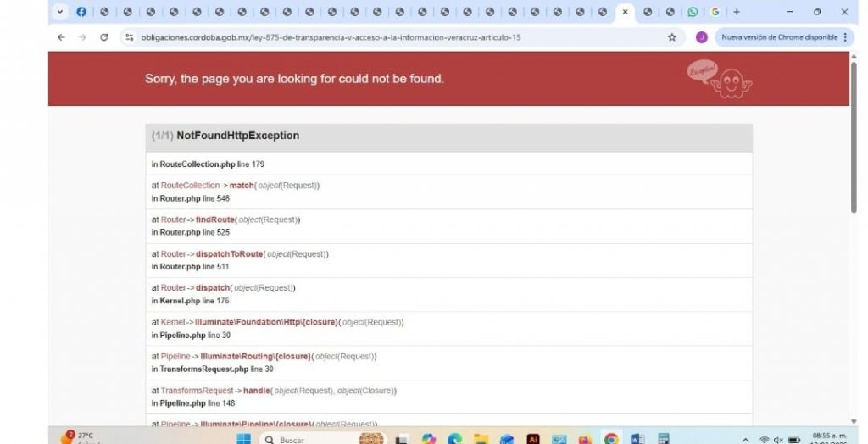Open Google Chrome from the taskbar
868x444 pixels.
[611, 439]
